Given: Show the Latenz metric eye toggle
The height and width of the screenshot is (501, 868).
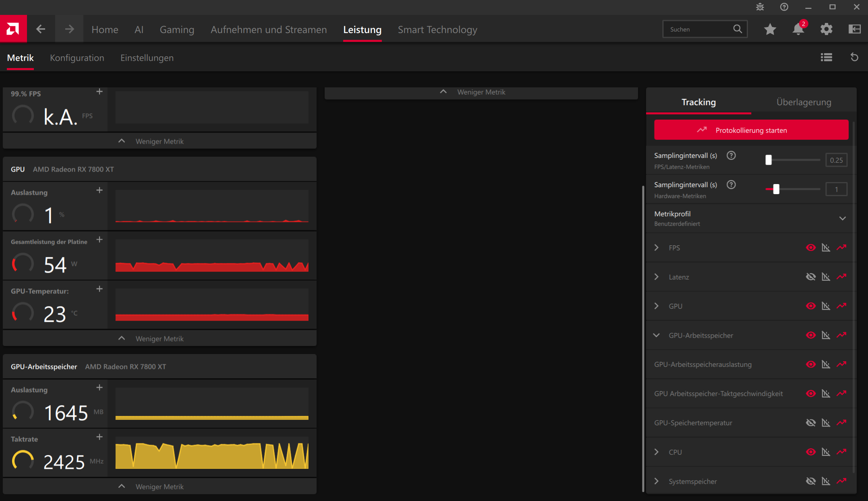Looking at the screenshot, I should point(811,277).
